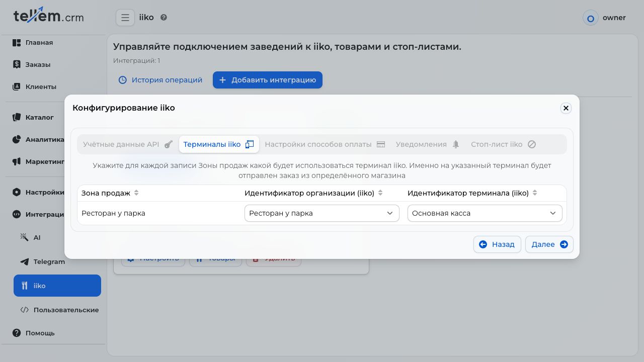The width and height of the screenshot is (644, 362).
Task: Expand the organization dropdown Ресторан у парка
Action: (322, 213)
